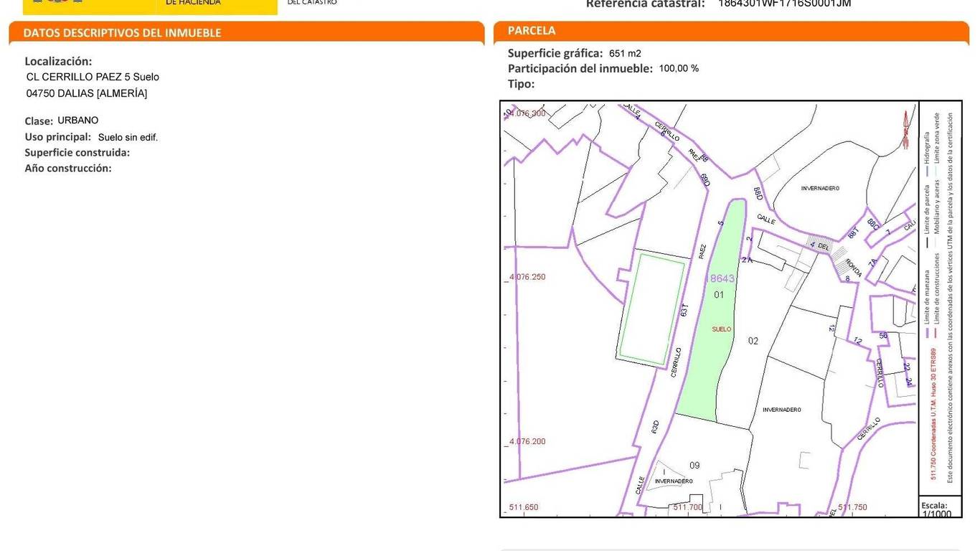Select the DATOS DESCRIPTIVOS DEL INMUEBLE header
This screenshot has height=551, width=980.
point(122,33)
